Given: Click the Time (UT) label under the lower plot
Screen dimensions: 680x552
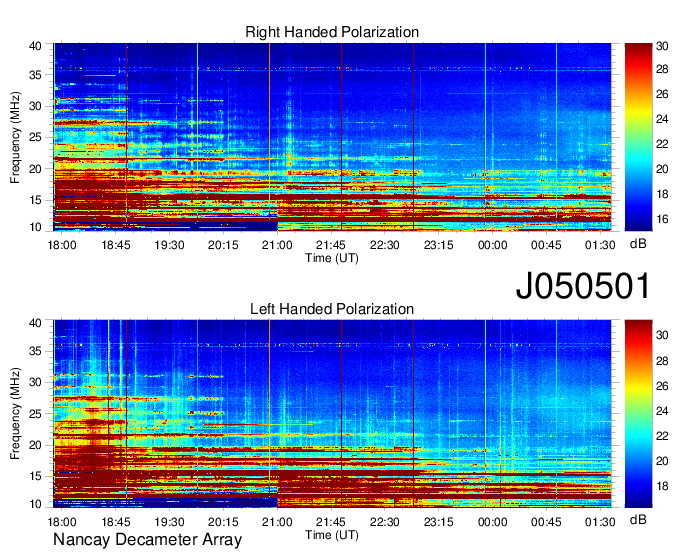Looking at the screenshot, I should (332, 535).
